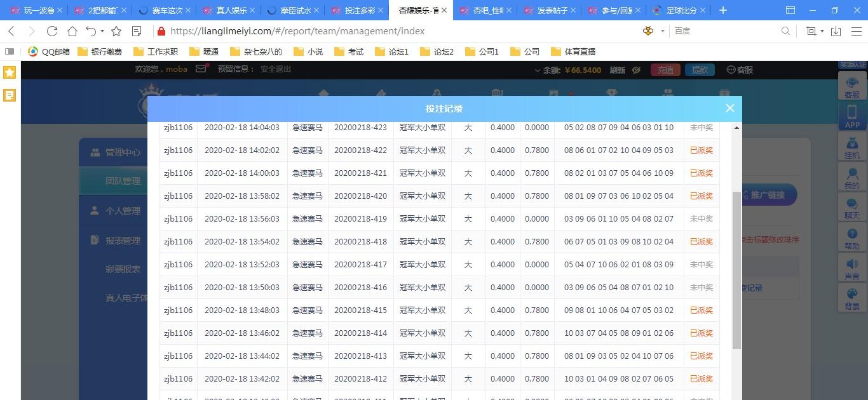Switch to 真人娱乐 browser tab

point(227,10)
